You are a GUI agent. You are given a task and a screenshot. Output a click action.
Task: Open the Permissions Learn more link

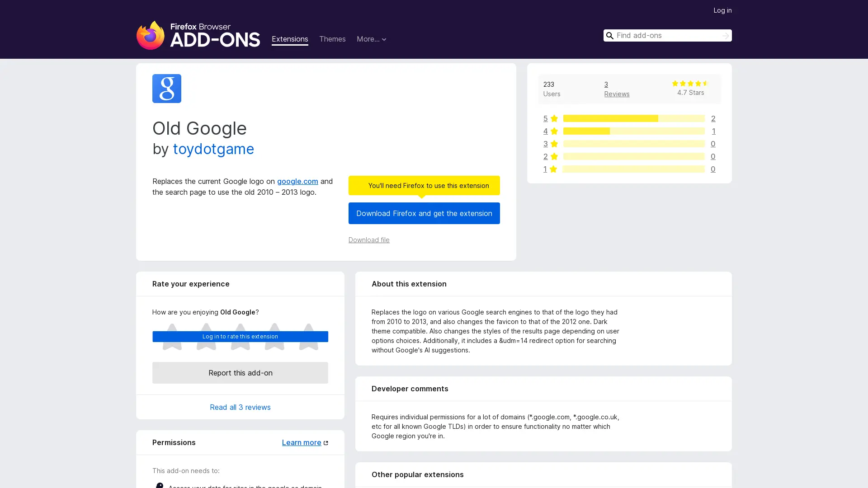point(302,443)
